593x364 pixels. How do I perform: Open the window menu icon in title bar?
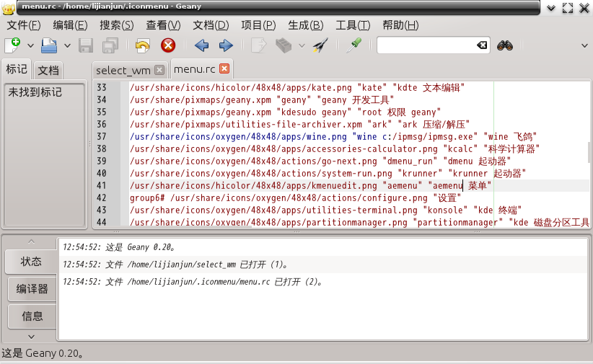tap(9, 8)
